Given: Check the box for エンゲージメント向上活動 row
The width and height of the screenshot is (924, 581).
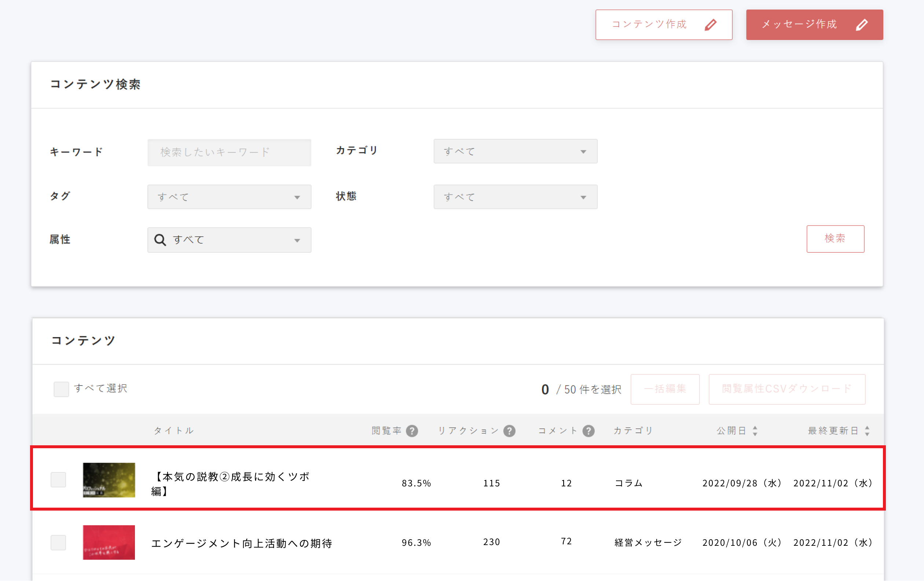Looking at the screenshot, I should [58, 542].
